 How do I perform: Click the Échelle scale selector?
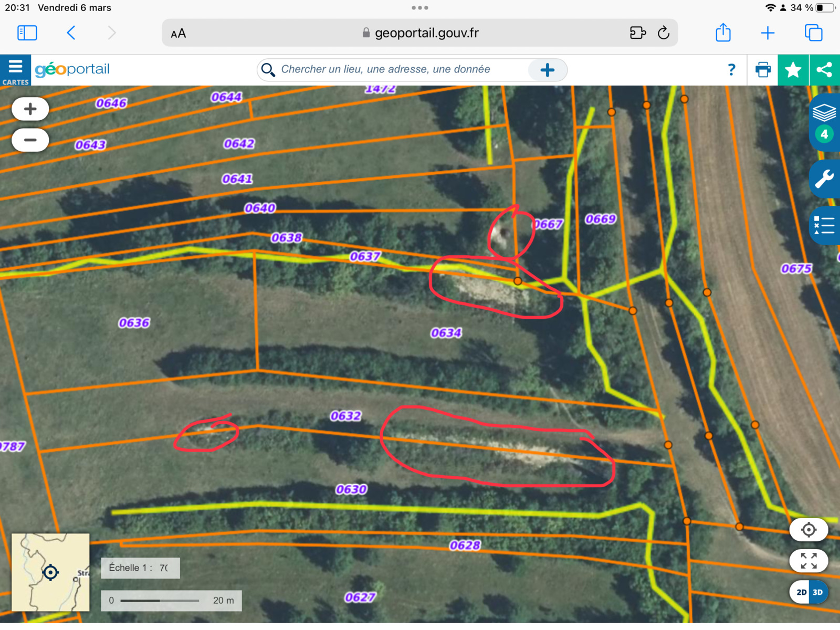pos(140,568)
